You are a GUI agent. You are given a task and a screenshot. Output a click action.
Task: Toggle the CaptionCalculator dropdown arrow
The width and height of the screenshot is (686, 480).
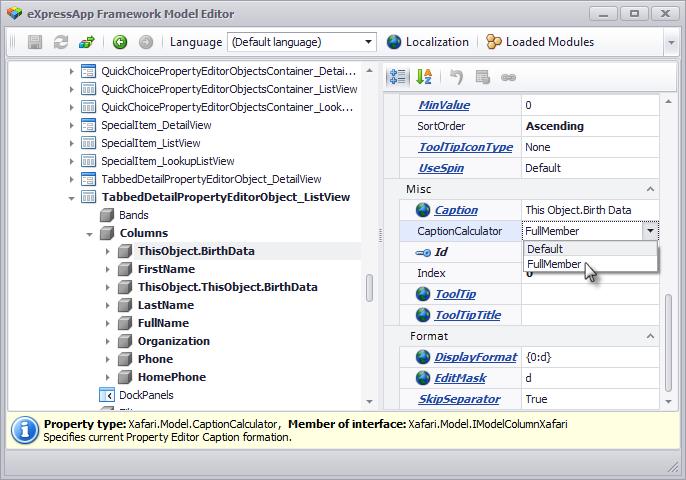click(650, 231)
